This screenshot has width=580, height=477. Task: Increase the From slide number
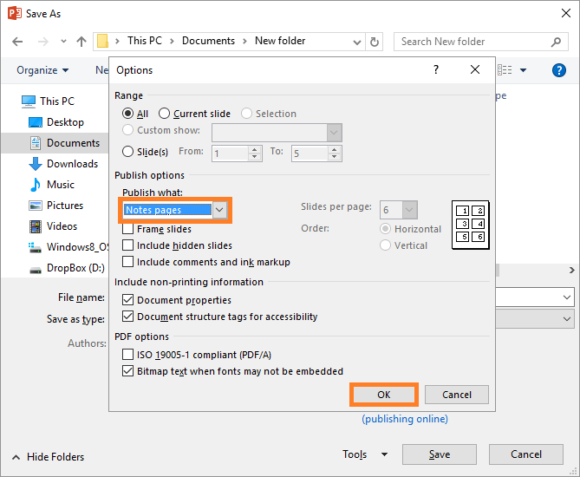coord(254,150)
